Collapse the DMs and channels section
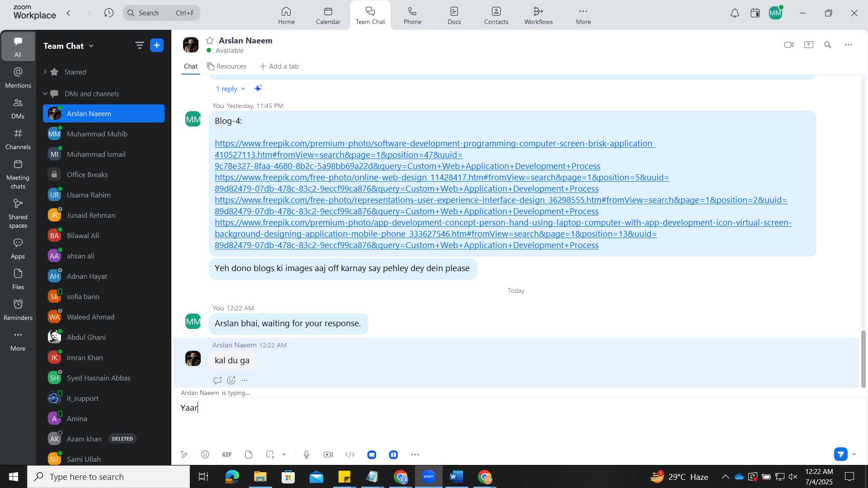Image resolution: width=868 pixels, height=488 pixels. 45,94
